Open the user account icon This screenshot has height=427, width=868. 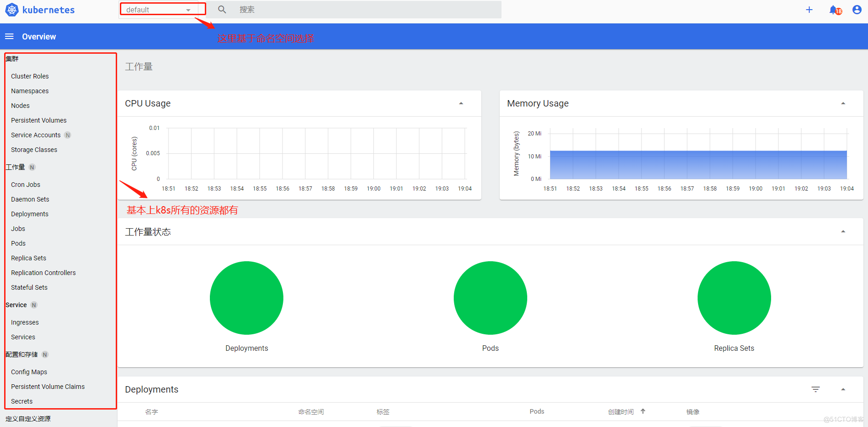tap(857, 10)
